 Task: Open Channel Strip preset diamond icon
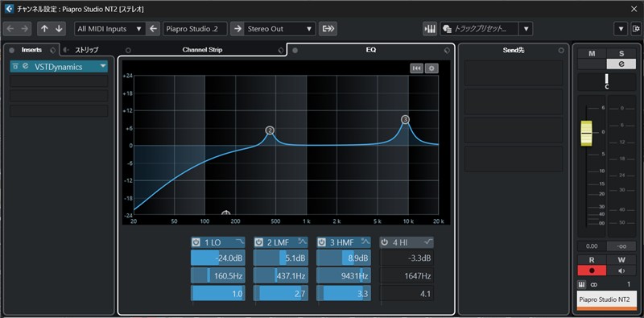pos(280,51)
